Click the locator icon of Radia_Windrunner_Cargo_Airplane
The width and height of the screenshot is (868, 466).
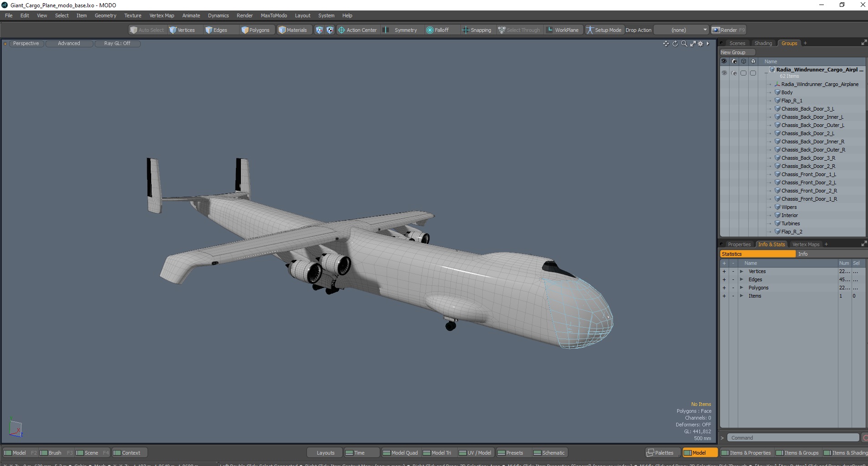tap(777, 84)
